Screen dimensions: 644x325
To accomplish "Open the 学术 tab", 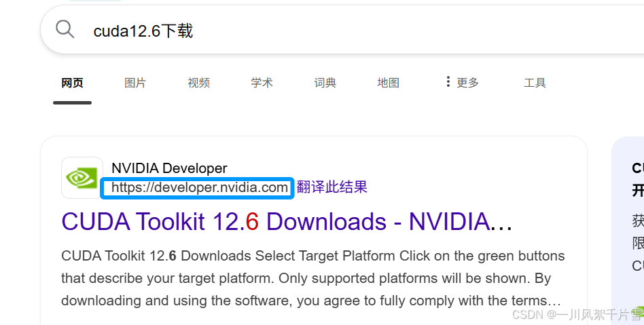I will [x=262, y=83].
